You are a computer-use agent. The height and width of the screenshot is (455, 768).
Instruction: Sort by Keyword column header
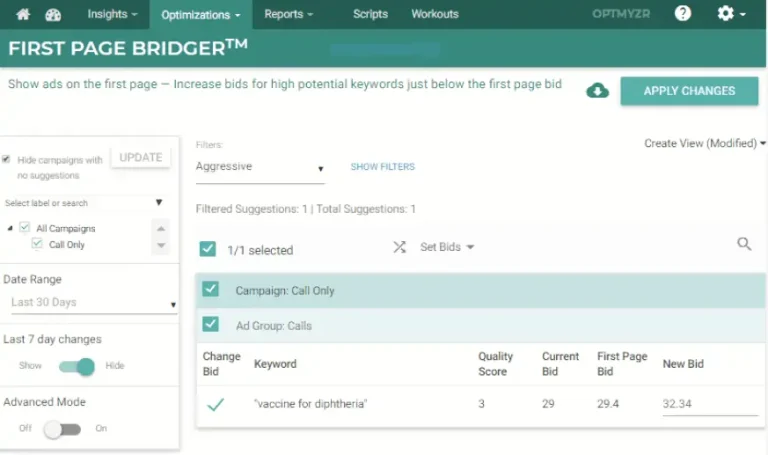click(x=275, y=364)
